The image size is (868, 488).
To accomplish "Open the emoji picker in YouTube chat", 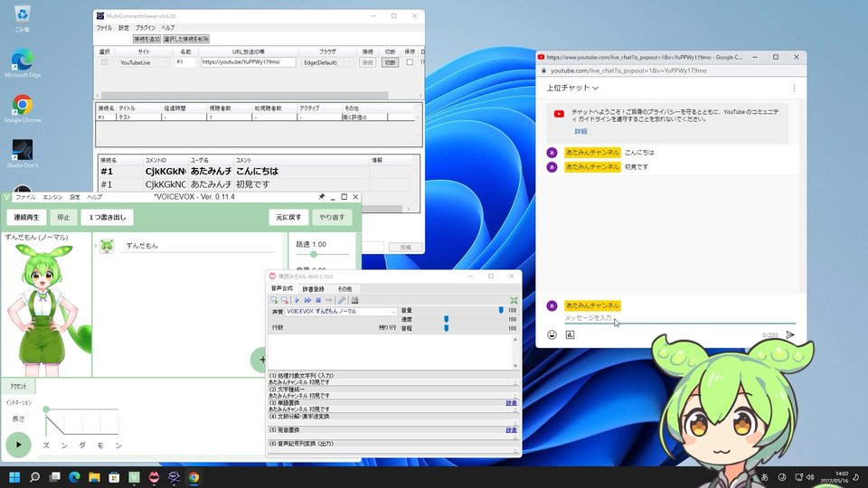I will [x=552, y=334].
